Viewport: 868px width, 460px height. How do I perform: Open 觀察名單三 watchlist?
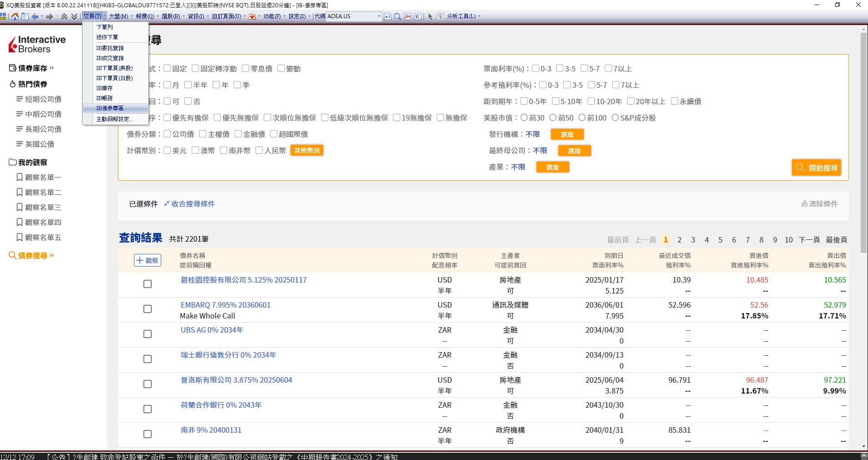pos(39,207)
